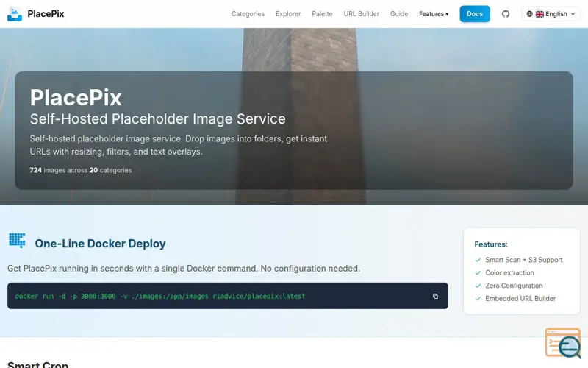Copy the docker run command

[435, 297]
